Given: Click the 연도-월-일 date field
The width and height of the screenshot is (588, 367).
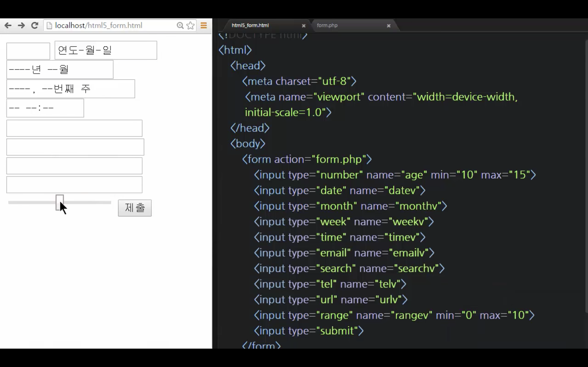Looking at the screenshot, I should click(106, 50).
